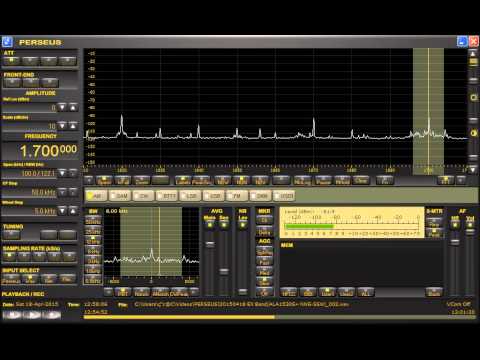The image size is (480, 360).
Task: Adjust the AVG Sec slider handle
Action: coord(224,271)
